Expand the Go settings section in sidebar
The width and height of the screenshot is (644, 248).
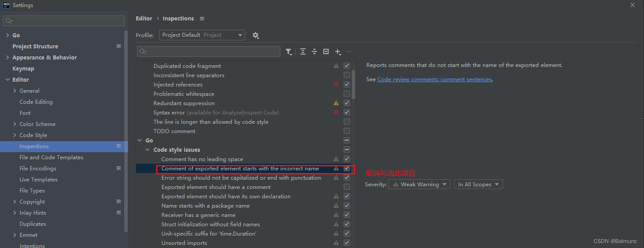[8, 35]
